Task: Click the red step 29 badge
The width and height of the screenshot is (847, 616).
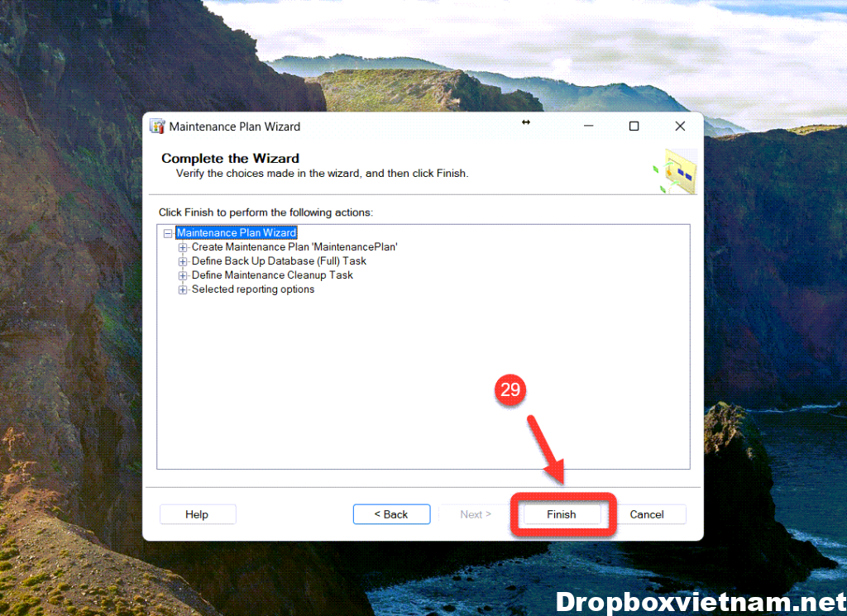Action: tap(510, 389)
